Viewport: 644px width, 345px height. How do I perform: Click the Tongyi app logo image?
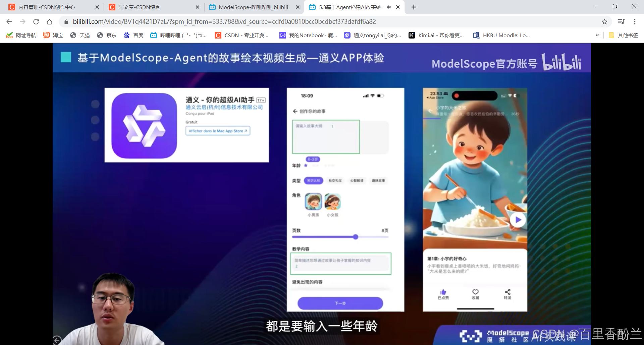click(144, 126)
